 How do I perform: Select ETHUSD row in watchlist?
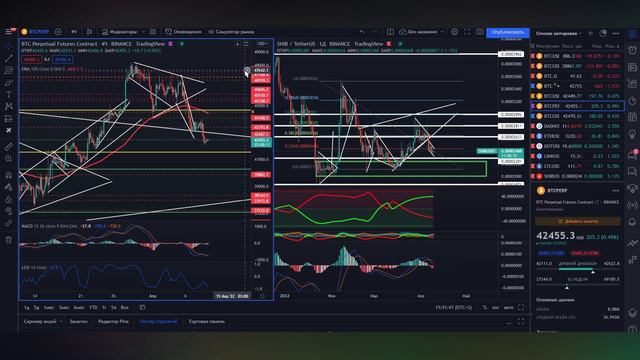pyautogui.click(x=577, y=136)
